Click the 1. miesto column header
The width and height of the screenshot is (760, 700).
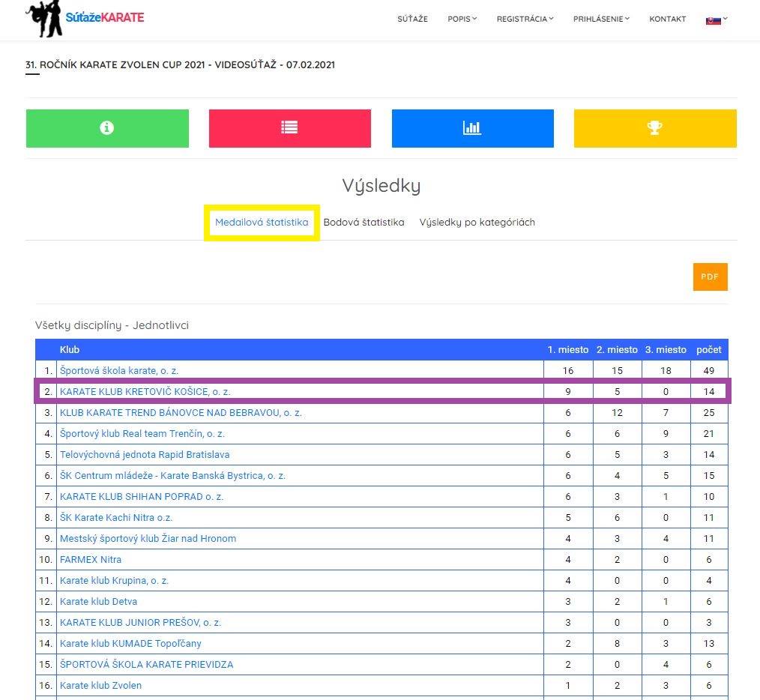568,349
